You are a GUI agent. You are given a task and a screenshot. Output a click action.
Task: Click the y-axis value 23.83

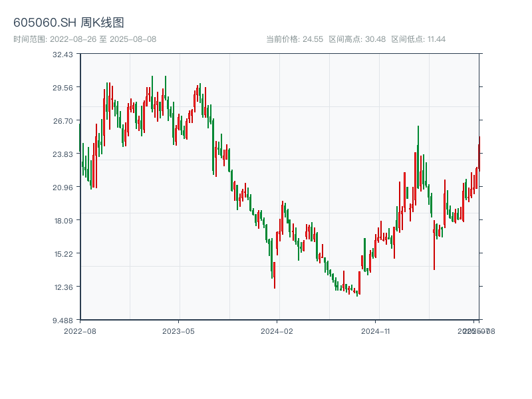tap(63, 154)
